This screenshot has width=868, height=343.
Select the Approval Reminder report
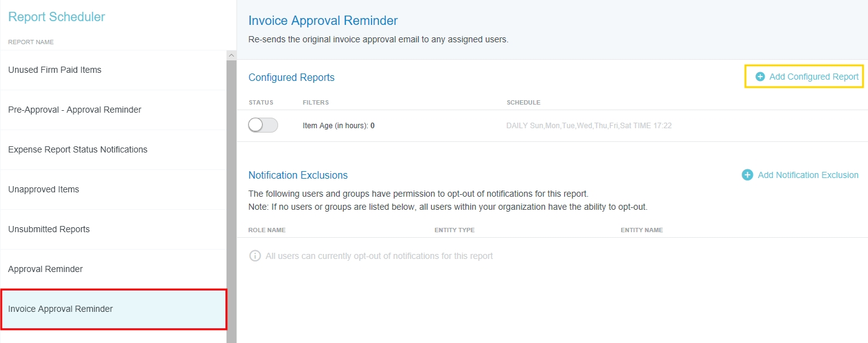tap(45, 269)
